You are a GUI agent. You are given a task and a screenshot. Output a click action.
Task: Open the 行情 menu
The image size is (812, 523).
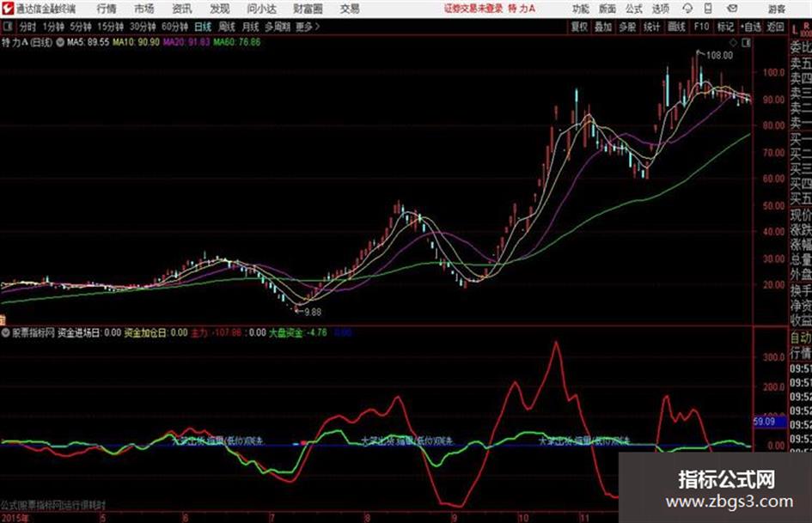point(107,9)
